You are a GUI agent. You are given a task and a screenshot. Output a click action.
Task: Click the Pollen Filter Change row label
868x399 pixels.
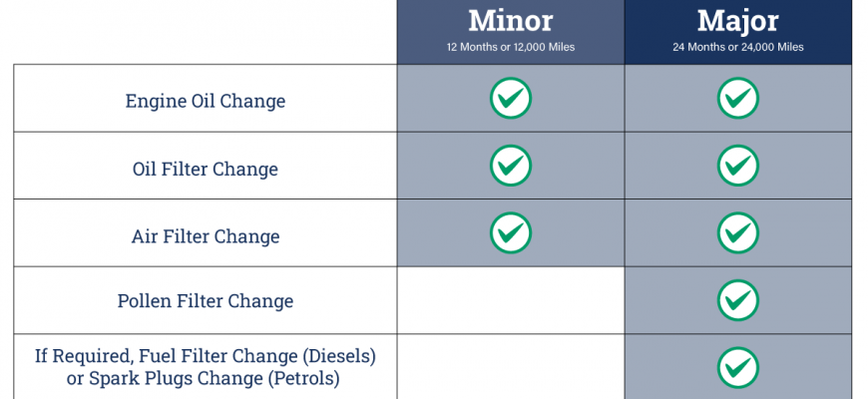206,301
